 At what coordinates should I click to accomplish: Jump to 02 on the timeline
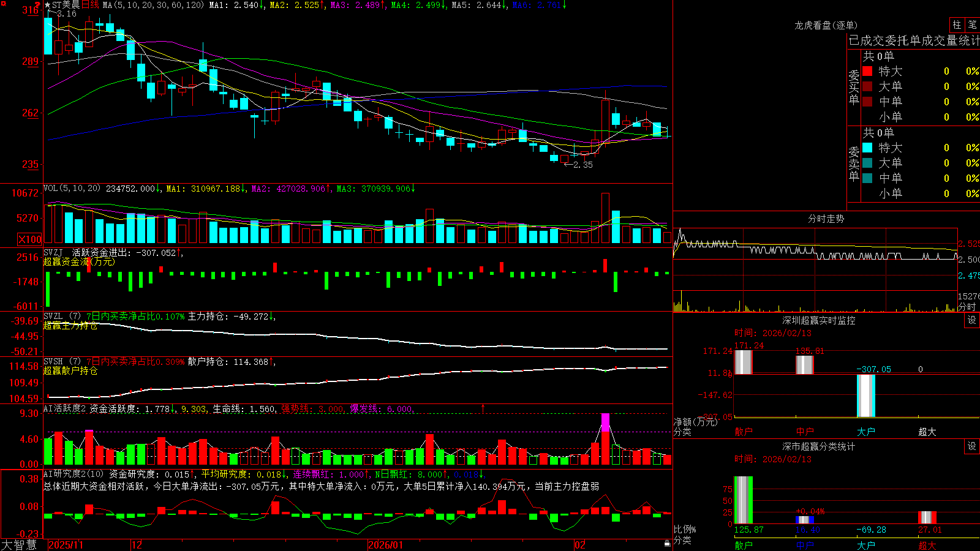point(580,545)
